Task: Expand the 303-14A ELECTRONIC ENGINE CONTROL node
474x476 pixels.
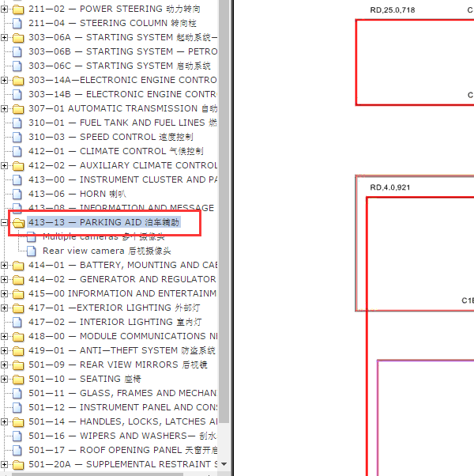Action: click(4, 80)
